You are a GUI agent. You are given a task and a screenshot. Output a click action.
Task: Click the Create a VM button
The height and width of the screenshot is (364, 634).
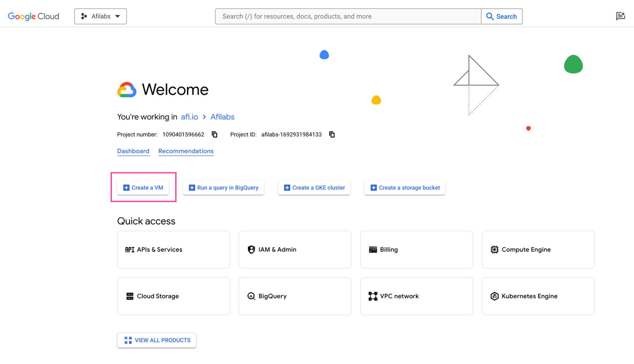(143, 187)
